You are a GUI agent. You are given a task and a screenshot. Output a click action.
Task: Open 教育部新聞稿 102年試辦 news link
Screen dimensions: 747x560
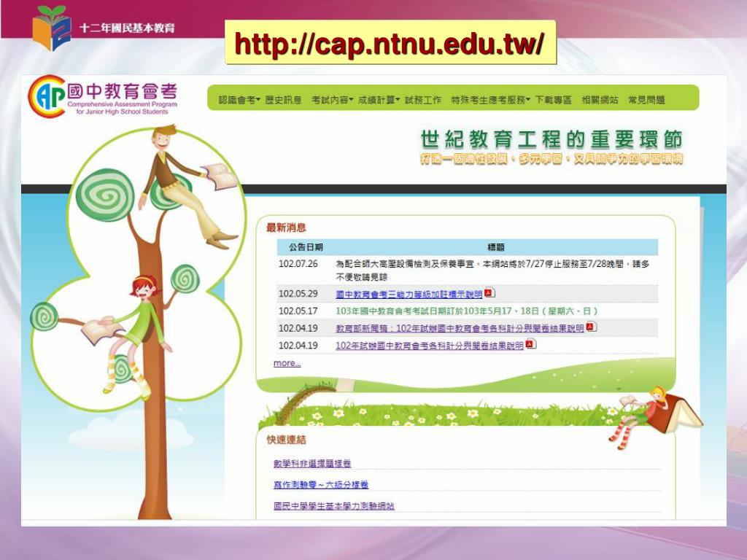(460, 329)
